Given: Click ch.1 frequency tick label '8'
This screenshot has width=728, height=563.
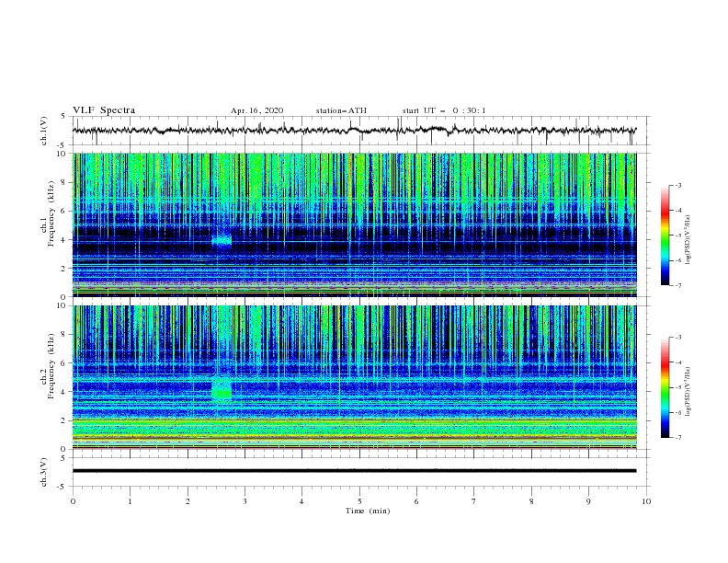Looking at the screenshot, I should [x=64, y=182].
